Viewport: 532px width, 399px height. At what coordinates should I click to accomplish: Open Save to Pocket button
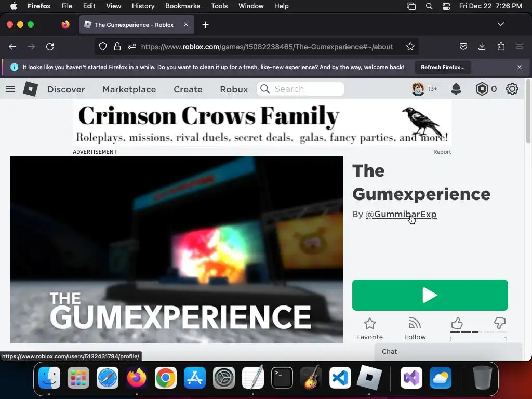coord(463,46)
